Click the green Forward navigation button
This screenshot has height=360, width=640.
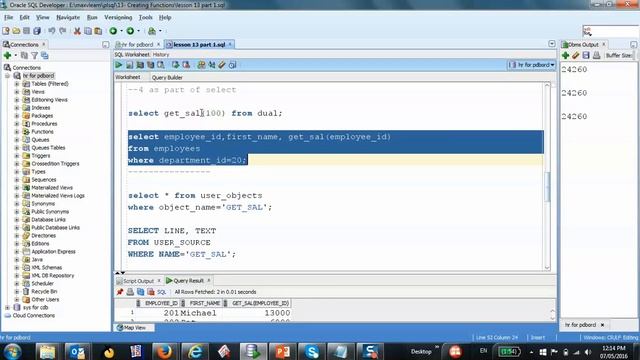coord(130,31)
